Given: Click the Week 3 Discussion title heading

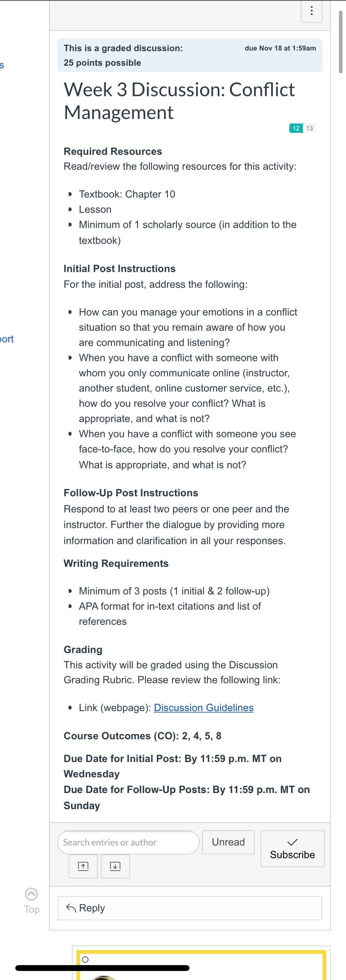Looking at the screenshot, I should [x=179, y=101].
